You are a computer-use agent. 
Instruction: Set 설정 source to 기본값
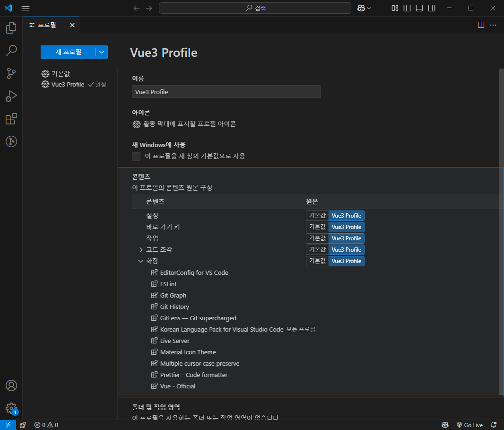[317, 216]
